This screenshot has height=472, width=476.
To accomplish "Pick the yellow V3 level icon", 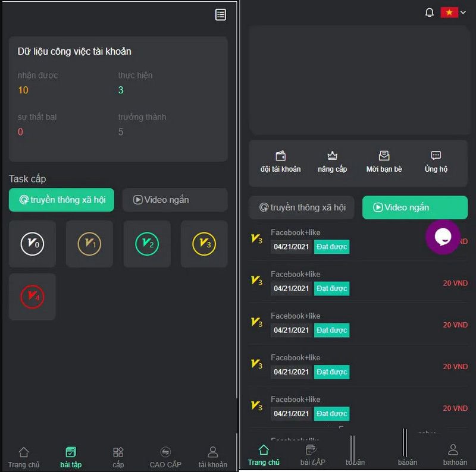I will 204,244.
